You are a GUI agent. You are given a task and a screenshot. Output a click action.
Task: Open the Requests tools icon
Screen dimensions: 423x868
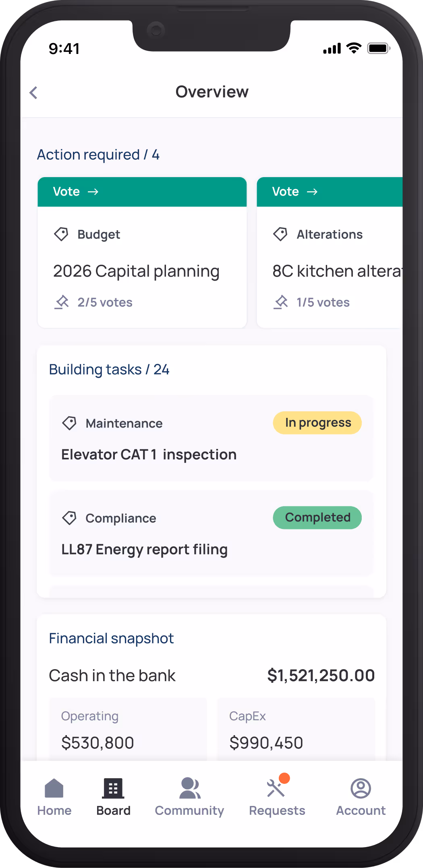tap(276, 788)
